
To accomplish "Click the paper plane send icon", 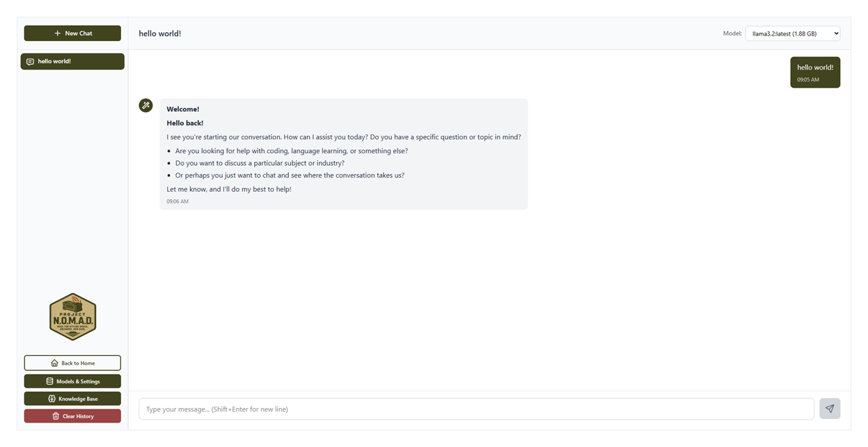I will (x=830, y=409).
